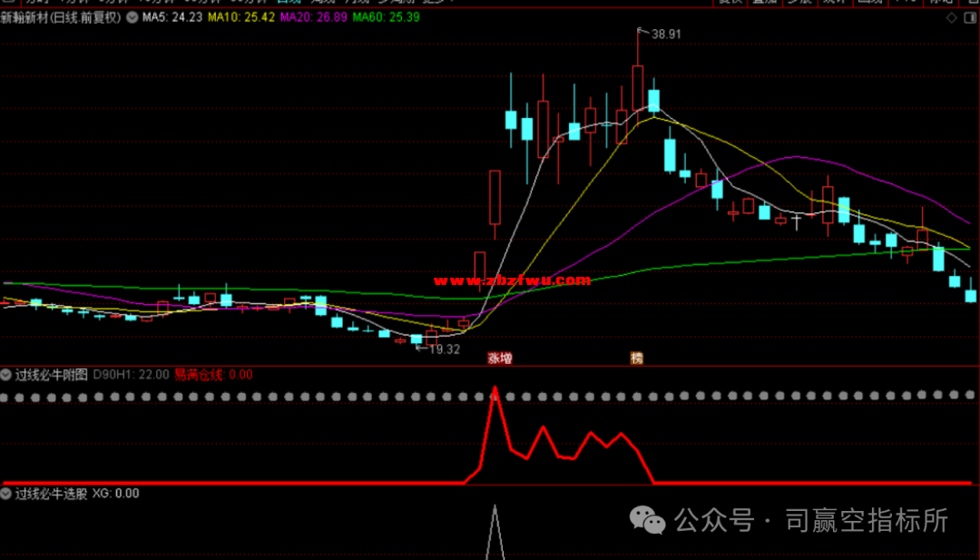
Task: Click the D90H1: 22.00 value
Action: [132, 375]
